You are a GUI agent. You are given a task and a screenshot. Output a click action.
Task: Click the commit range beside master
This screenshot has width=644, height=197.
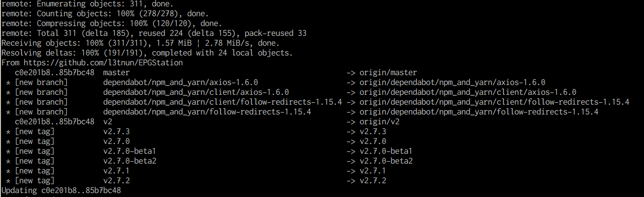click(55, 73)
